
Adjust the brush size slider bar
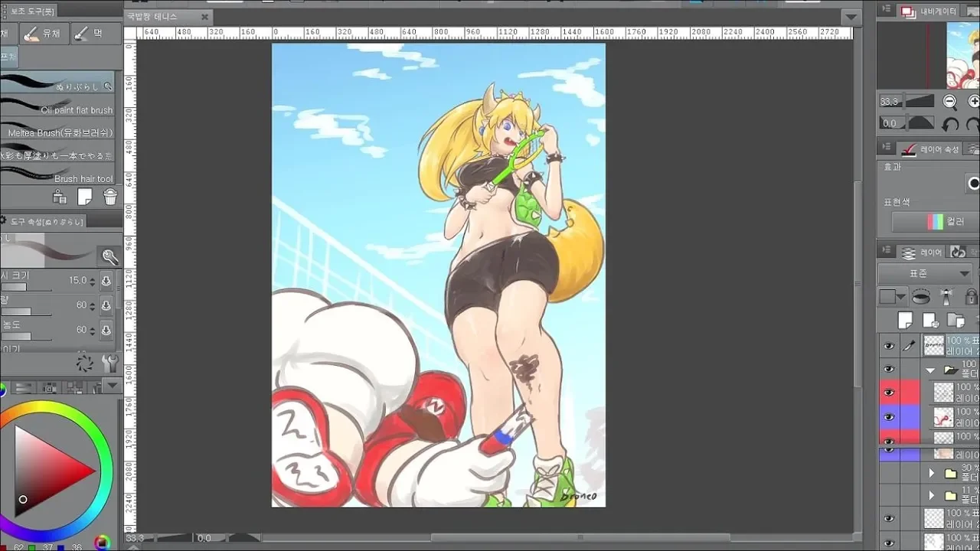[25, 288]
